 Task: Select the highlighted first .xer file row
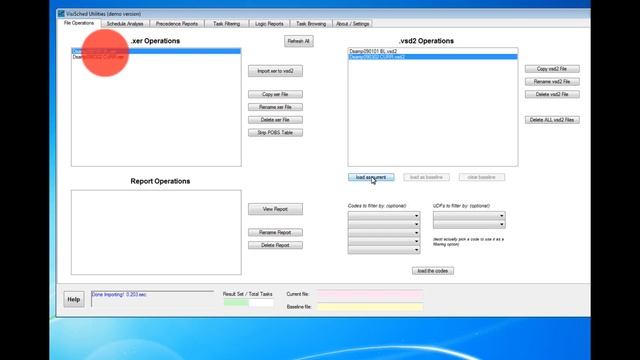pos(156,51)
